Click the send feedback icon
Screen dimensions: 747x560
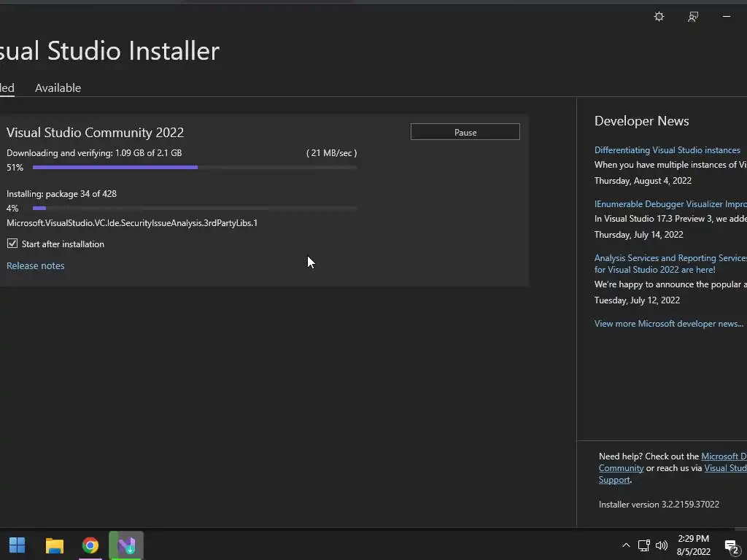coord(693,17)
